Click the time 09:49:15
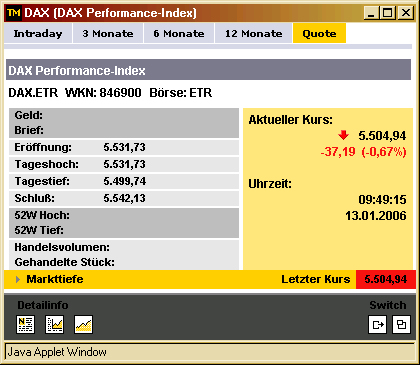 coord(382,200)
